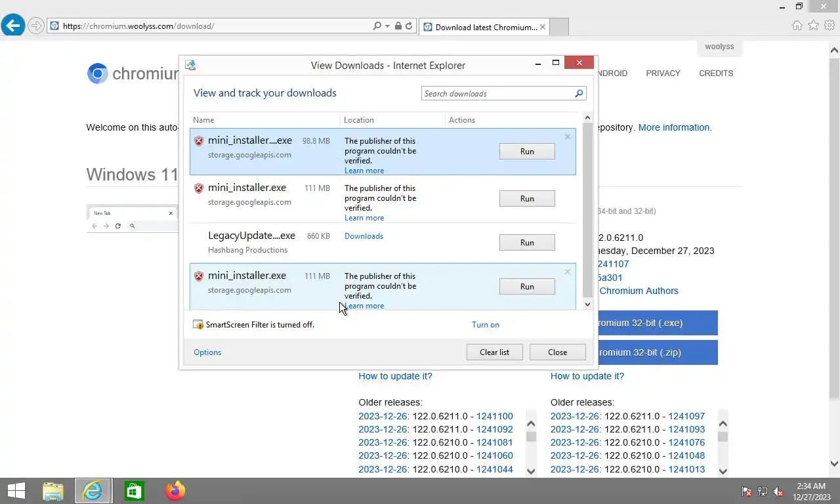
Task: Click the Chromium logo on the webpage
Action: pyautogui.click(x=97, y=73)
